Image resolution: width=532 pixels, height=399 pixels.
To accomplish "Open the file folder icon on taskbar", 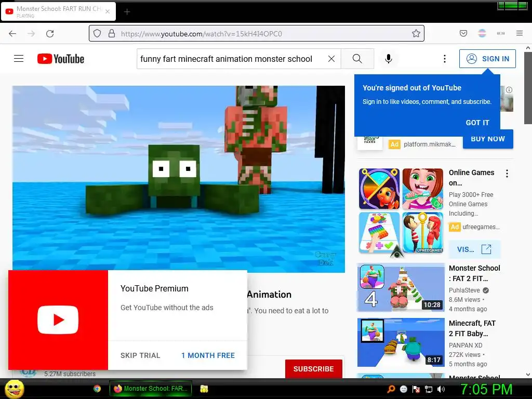I will (x=204, y=389).
